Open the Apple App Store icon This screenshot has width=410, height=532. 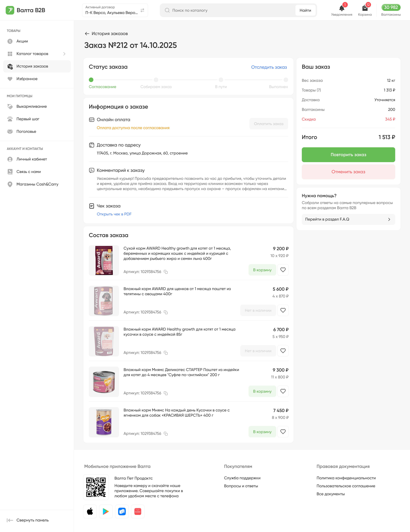coord(90,511)
